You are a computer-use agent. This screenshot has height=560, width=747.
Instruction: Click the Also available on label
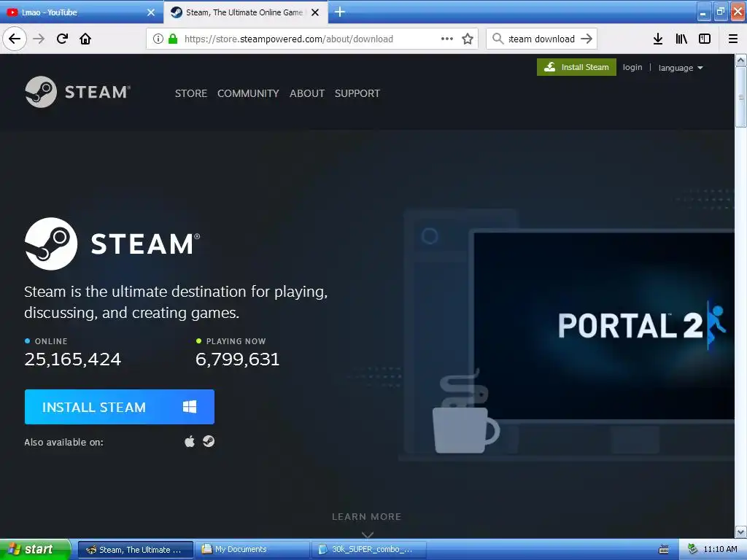(x=64, y=443)
